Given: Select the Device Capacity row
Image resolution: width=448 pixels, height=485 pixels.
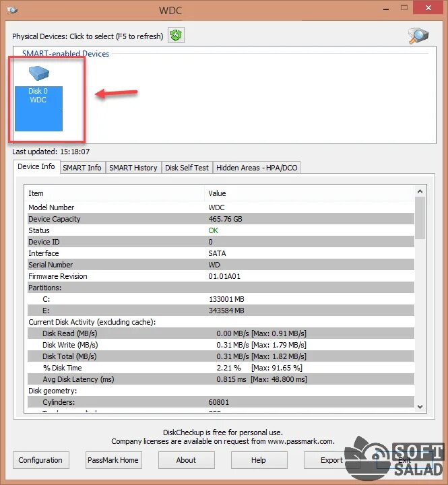Looking at the screenshot, I should [x=221, y=219].
